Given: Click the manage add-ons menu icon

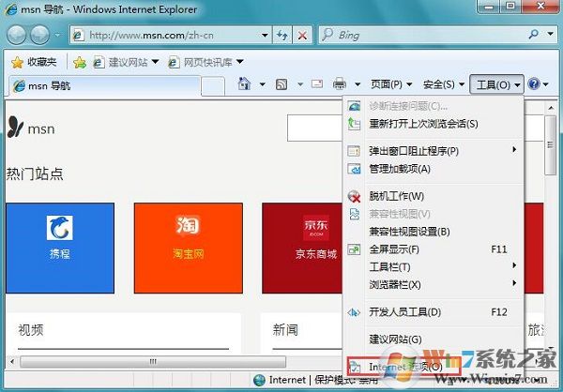Looking at the screenshot, I should tap(354, 169).
